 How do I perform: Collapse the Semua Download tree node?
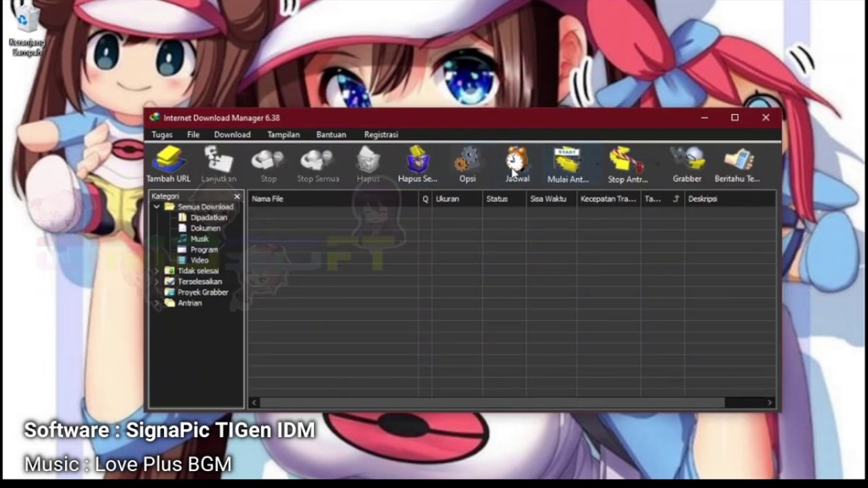157,207
